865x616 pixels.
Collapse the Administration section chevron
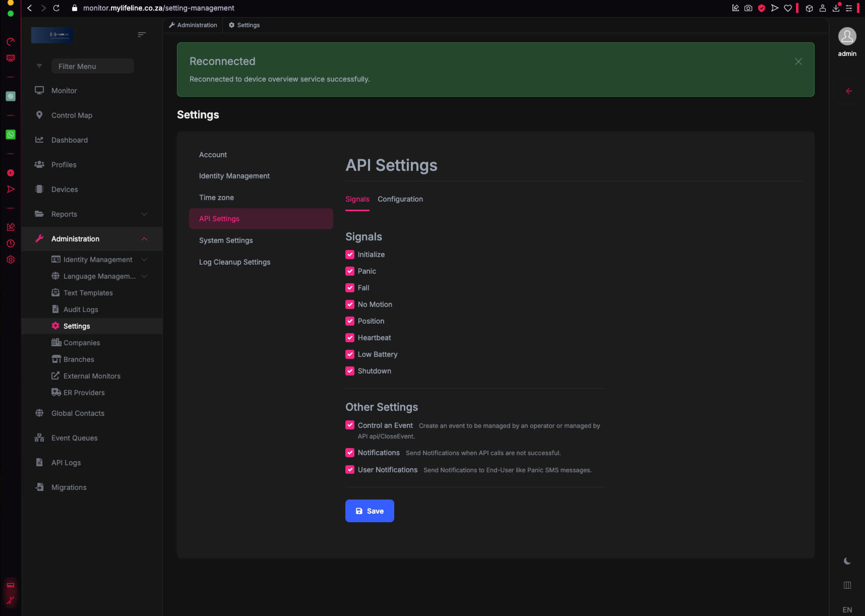click(144, 239)
